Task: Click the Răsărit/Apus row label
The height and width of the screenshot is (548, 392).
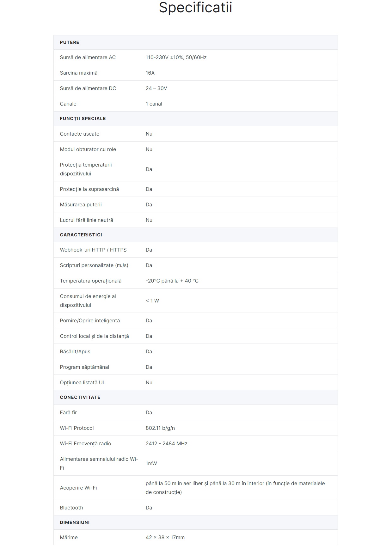Action: (75, 351)
